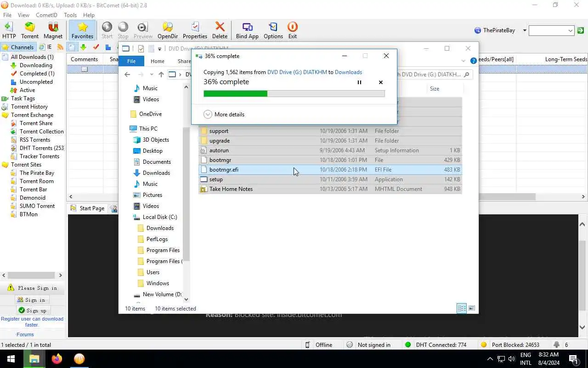Click the green copy progress bar
588x368 pixels.
(294, 94)
